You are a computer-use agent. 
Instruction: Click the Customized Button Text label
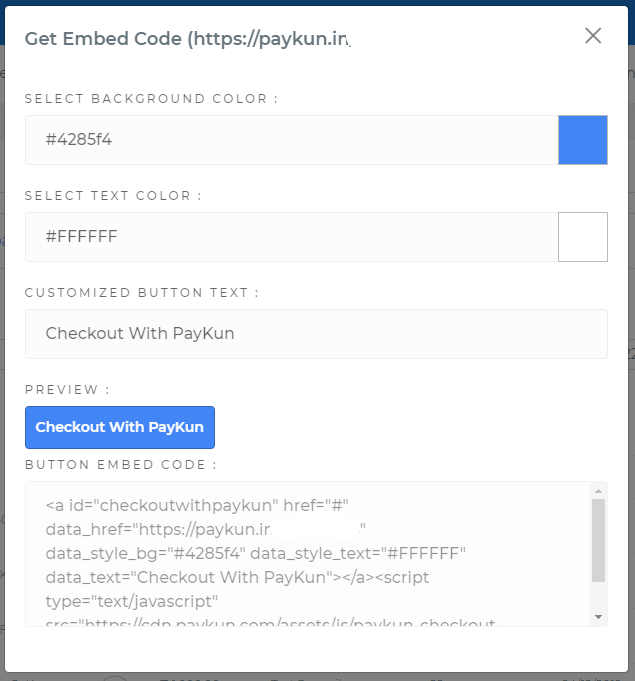pyautogui.click(x=142, y=293)
